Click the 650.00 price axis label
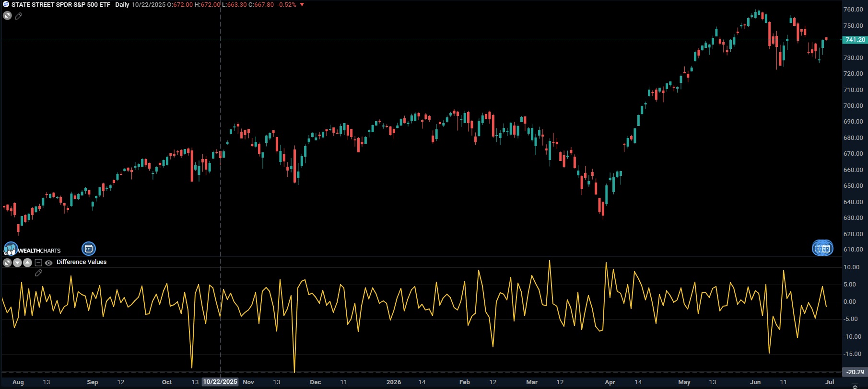This screenshot has width=868, height=389. [x=854, y=185]
